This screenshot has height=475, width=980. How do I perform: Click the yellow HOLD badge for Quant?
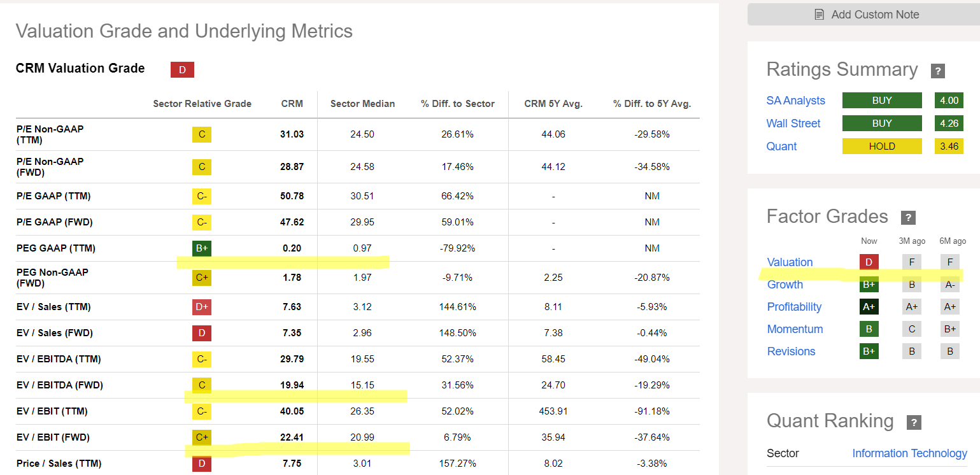click(881, 146)
